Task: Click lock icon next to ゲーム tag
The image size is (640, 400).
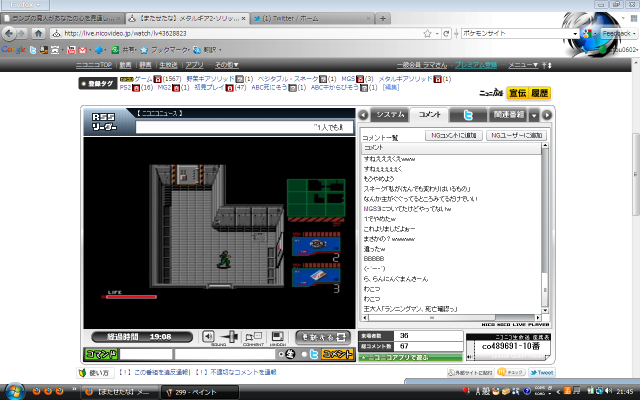Action: click(x=158, y=79)
